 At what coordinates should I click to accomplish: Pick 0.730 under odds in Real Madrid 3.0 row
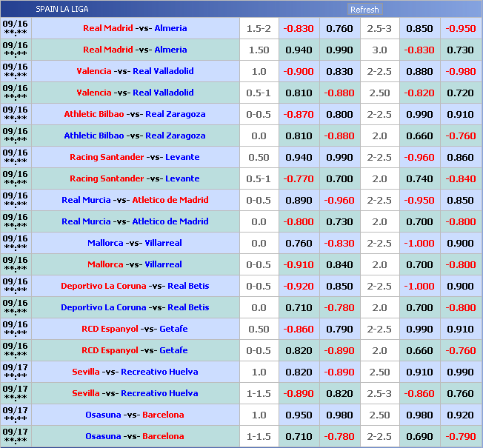click(x=460, y=50)
